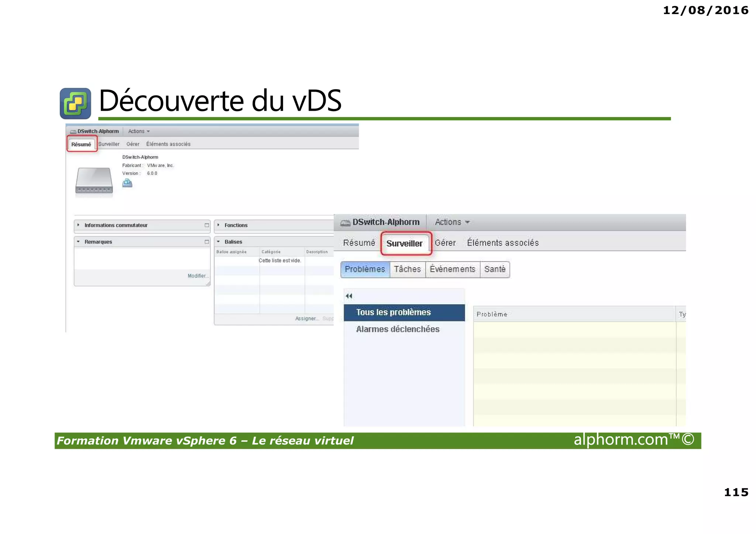Image resolution: width=756 pixels, height=534 pixels.
Task: Expand Informations commutateur panel
Action: point(78,225)
